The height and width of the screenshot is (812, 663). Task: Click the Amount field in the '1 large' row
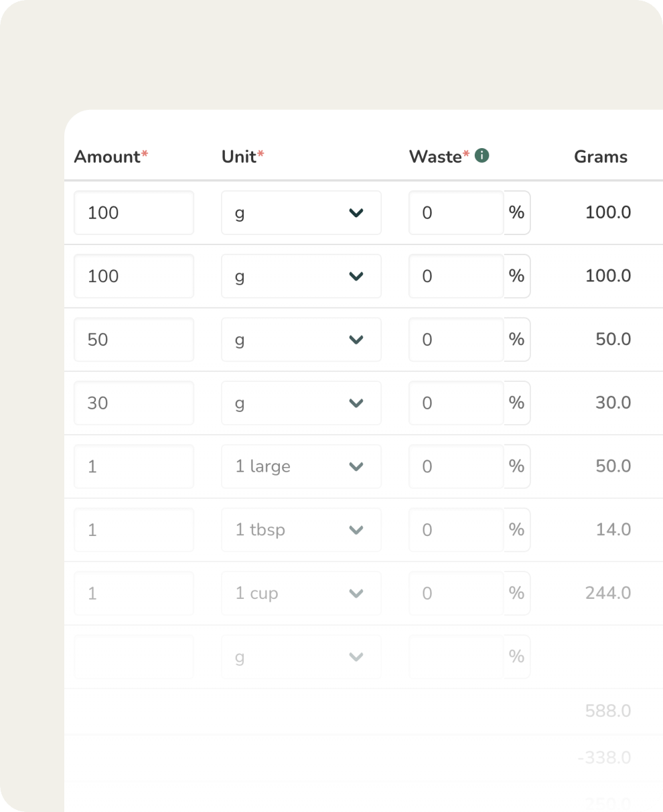[x=134, y=466]
